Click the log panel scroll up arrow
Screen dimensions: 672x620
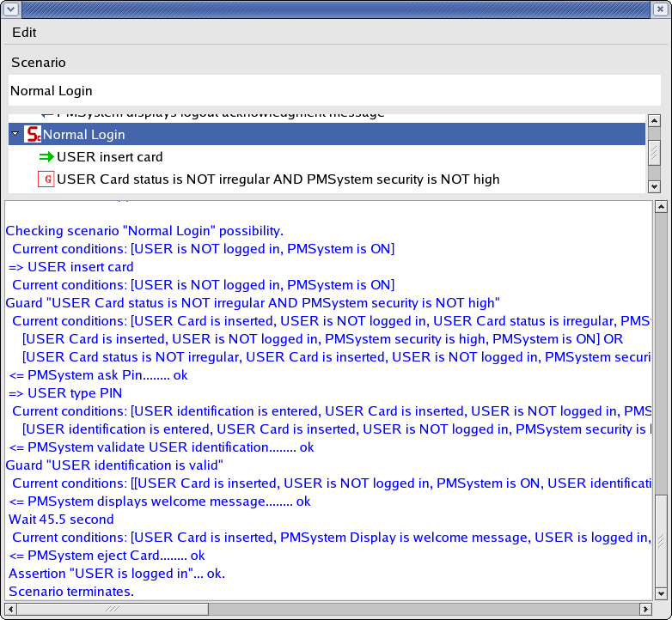[x=660, y=208]
